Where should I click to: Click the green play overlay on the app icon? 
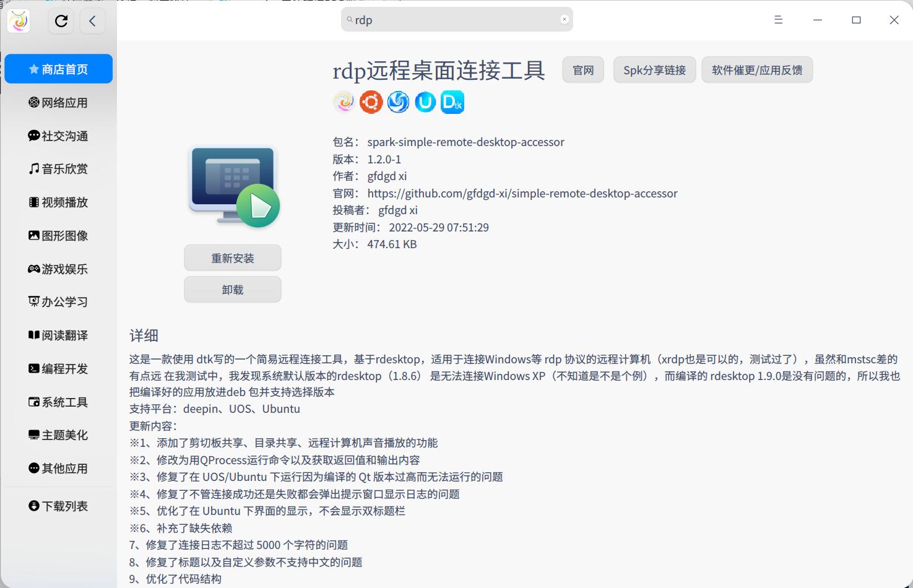(258, 205)
